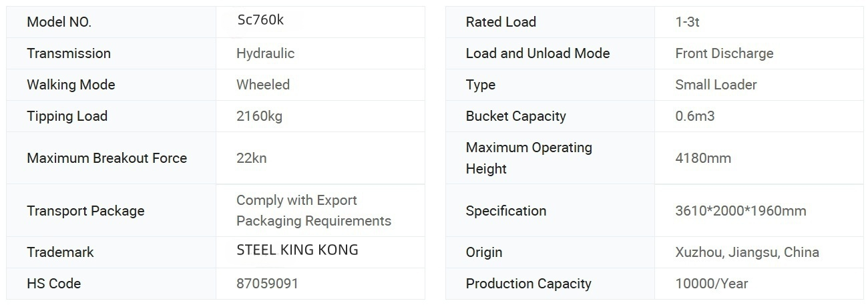The image size is (868, 305).
Task: Click the HS Code value 87059091
Action: click(267, 284)
